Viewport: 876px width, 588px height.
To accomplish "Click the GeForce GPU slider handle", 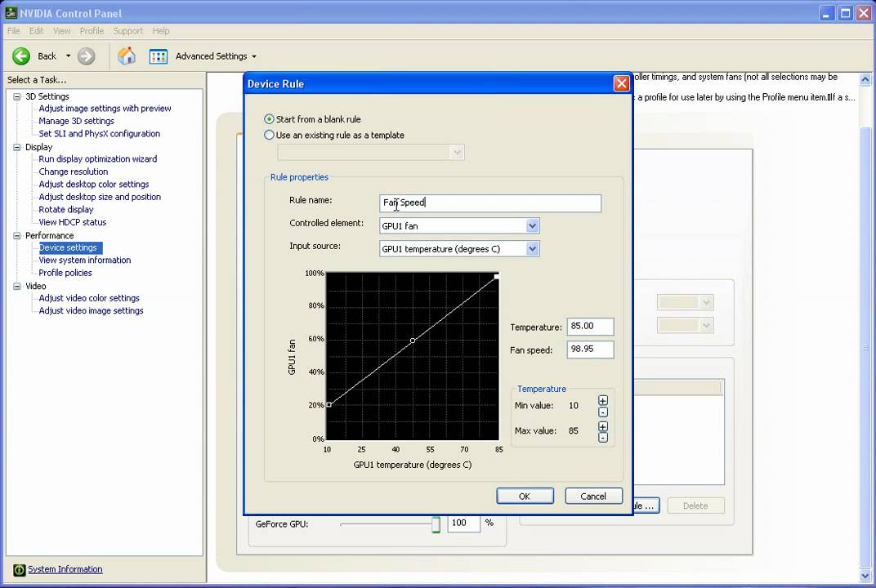I will pyautogui.click(x=436, y=524).
